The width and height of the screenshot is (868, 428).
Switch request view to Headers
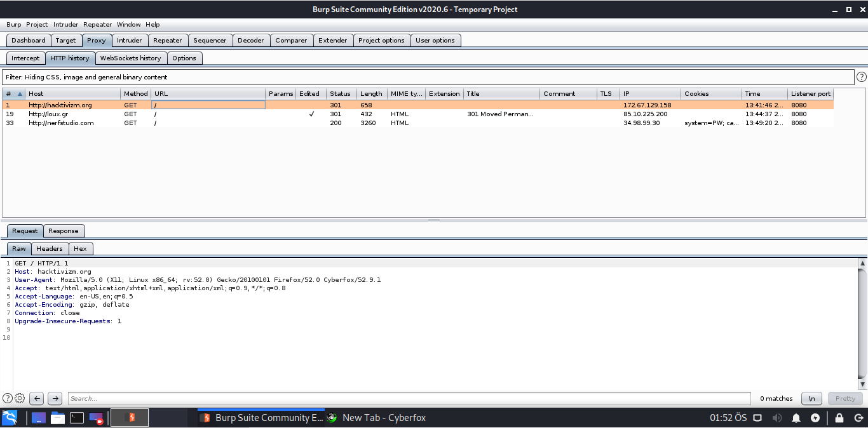50,248
